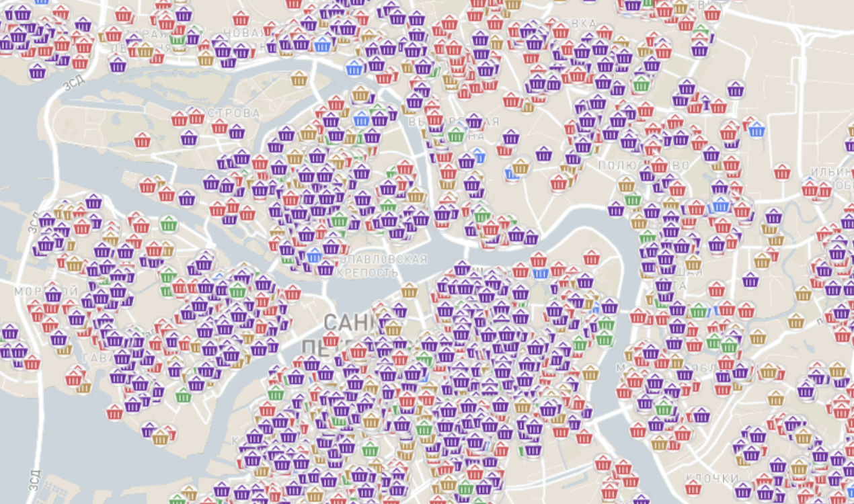
Task: Click the blue basket right of the Полюстрово cluster
Action: pos(757,129)
